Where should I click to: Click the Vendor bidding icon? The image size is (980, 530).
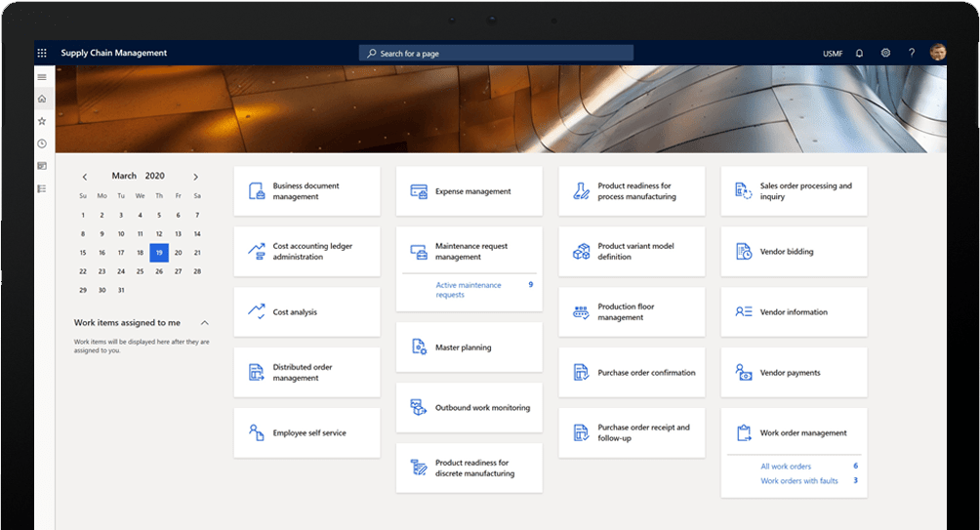tap(744, 251)
